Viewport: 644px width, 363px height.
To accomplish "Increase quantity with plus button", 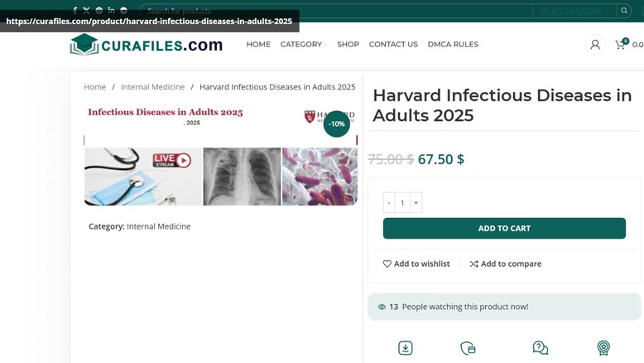I will click(416, 203).
